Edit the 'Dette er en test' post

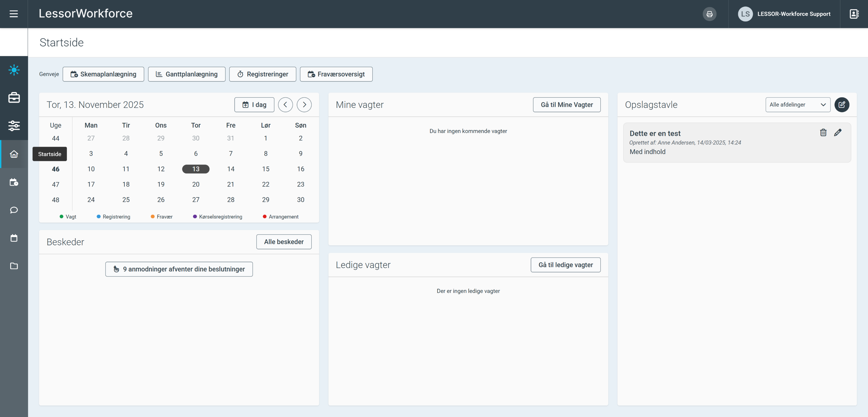click(x=838, y=133)
